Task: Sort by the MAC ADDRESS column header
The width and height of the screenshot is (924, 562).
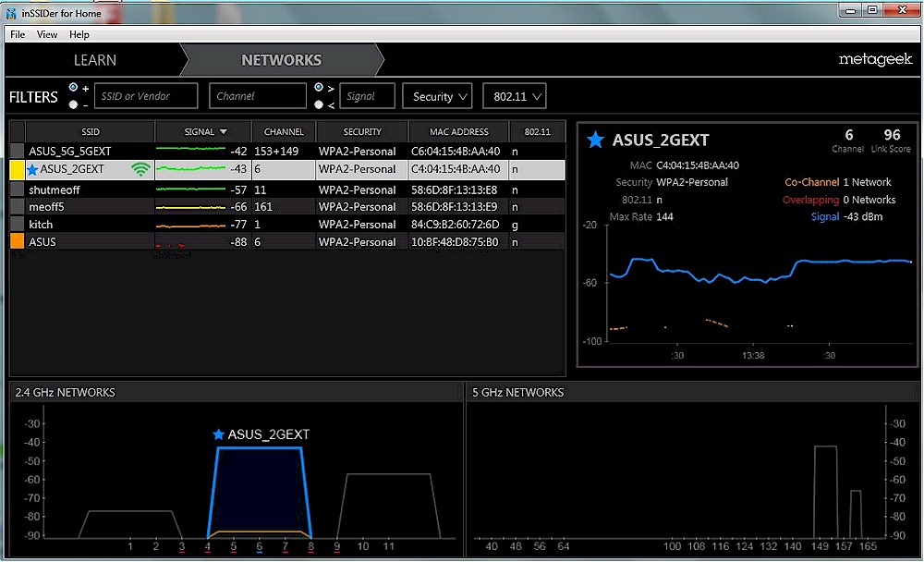Action: click(458, 131)
